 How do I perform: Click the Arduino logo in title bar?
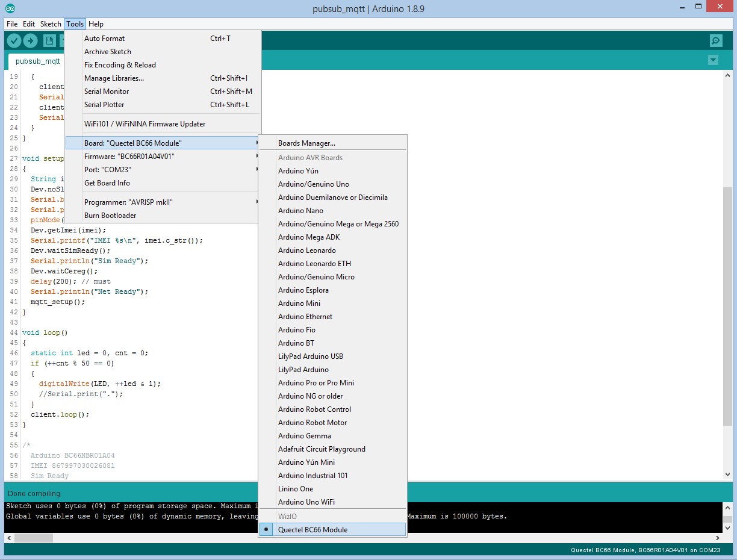pos(10,8)
